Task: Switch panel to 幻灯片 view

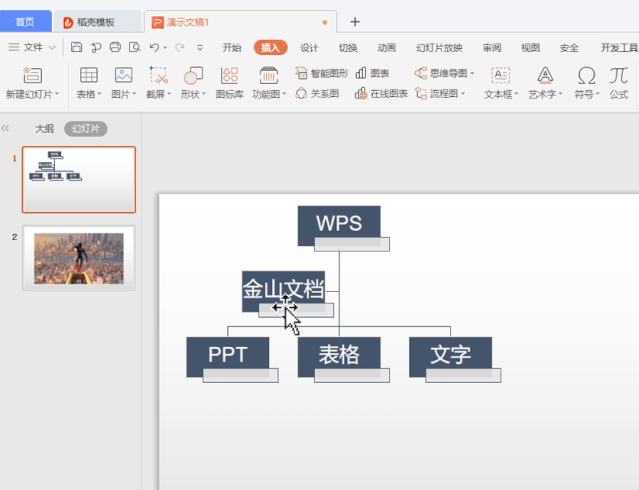Action: click(86, 129)
